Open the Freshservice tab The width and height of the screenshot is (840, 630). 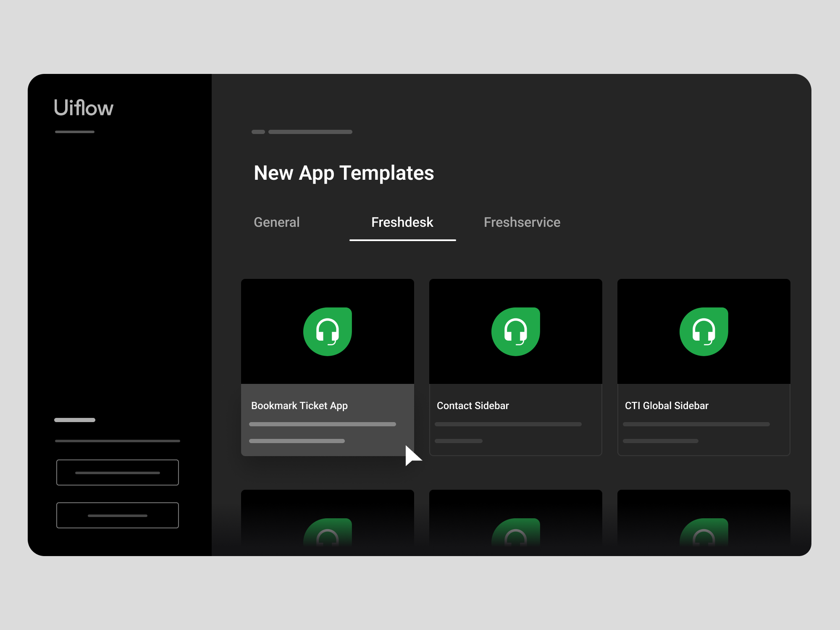(x=522, y=222)
